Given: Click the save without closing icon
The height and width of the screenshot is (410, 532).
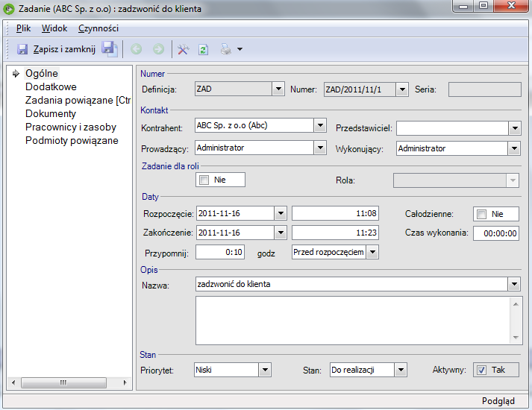Looking at the screenshot, I should [x=109, y=49].
